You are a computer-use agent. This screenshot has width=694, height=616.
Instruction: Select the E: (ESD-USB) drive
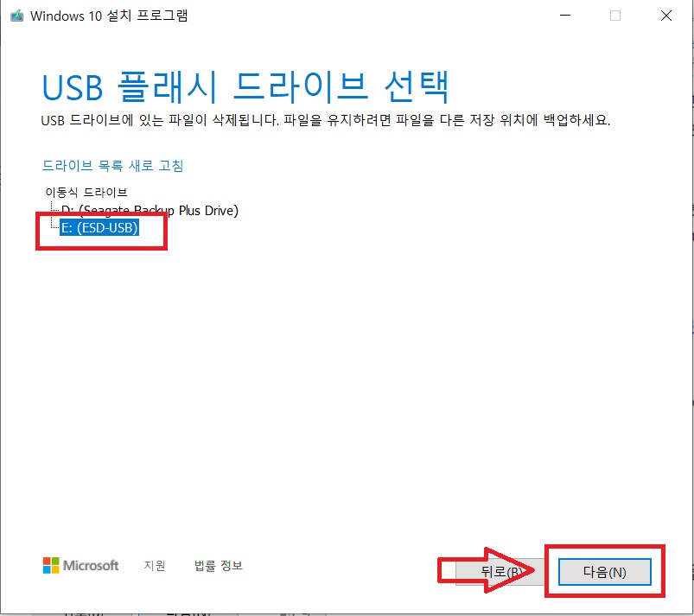coord(99,228)
